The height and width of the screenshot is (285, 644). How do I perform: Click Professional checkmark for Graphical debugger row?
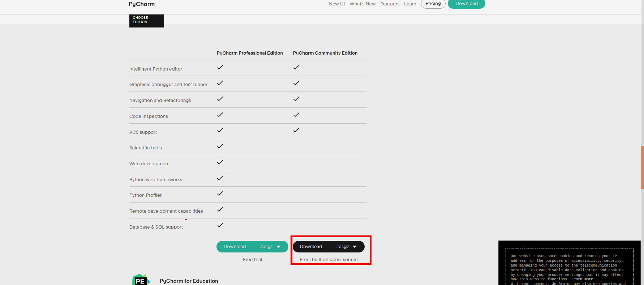tap(220, 83)
